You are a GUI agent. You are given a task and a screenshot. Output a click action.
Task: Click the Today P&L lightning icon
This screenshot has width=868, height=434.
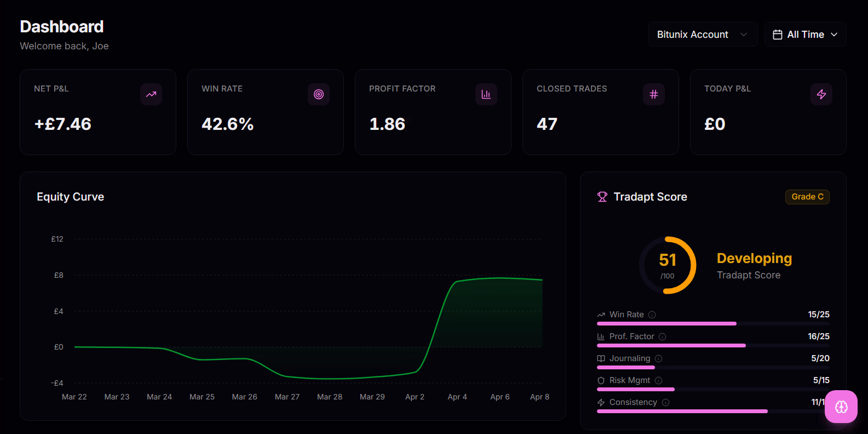(x=821, y=94)
